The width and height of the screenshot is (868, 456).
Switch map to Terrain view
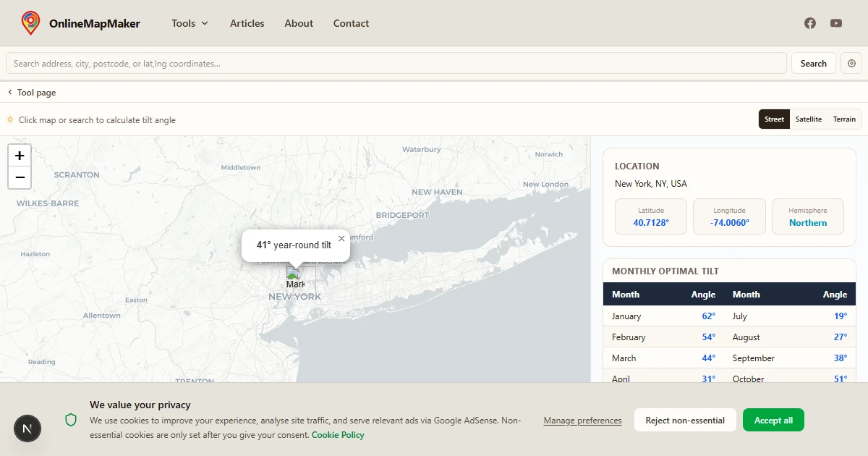coord(844,119)
